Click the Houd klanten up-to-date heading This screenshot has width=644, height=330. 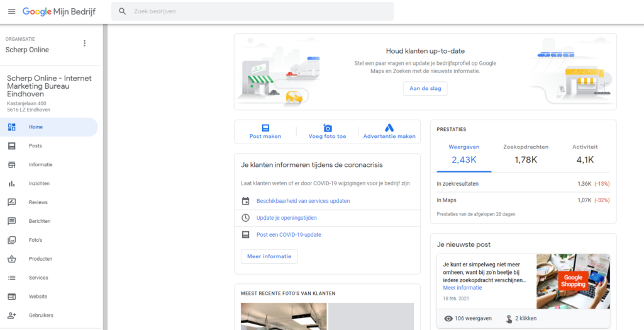click(426, 51)
